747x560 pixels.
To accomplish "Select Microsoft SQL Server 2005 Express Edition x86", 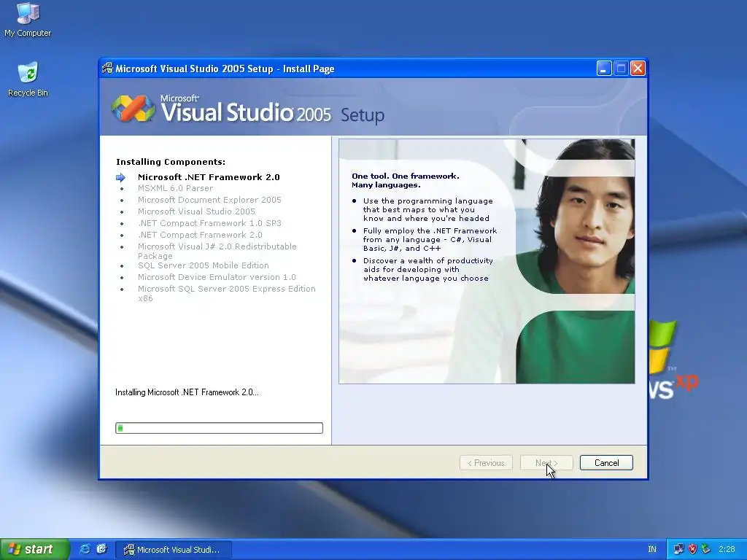I will pos(227,293).
